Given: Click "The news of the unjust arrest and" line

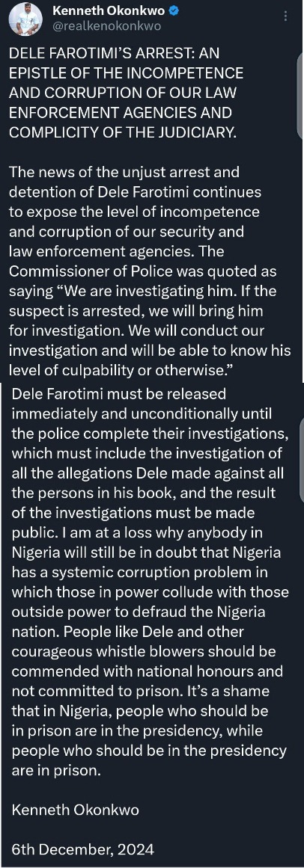Looking at the screenshot, I should tap(124, 172).
